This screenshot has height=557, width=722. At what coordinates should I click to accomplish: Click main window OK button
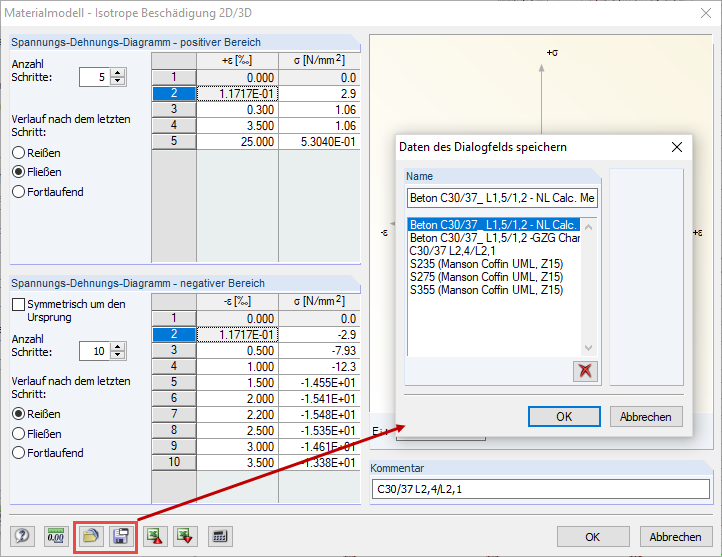coord(593,537)
